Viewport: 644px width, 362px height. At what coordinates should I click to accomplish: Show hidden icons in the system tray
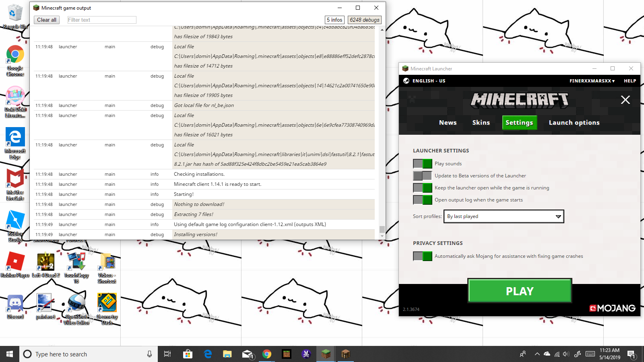point(537,354)
